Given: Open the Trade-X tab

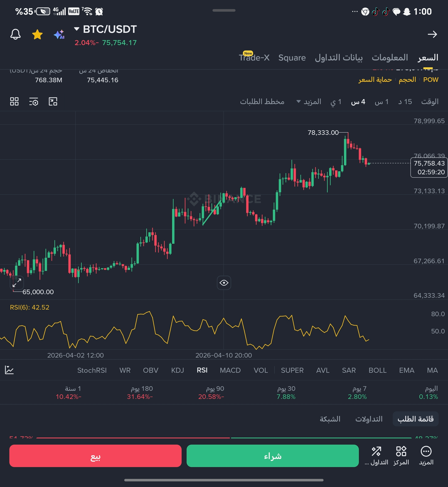Looking at the screenshot, I should 254,58.
